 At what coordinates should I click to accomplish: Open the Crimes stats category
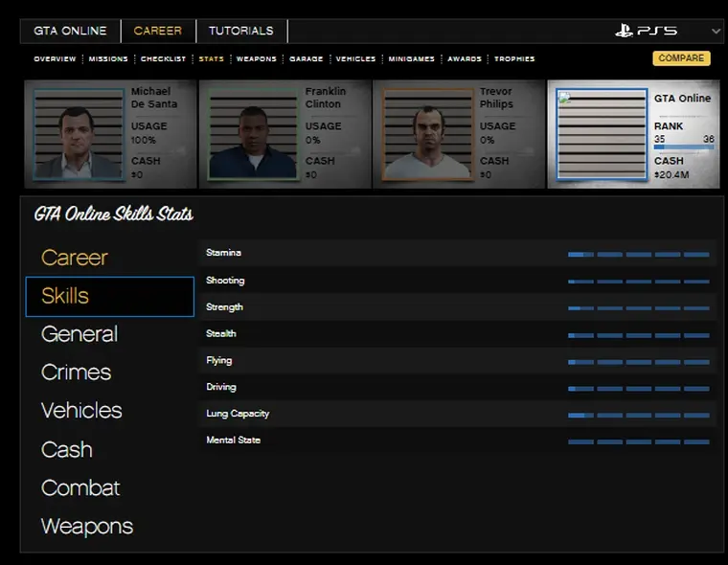click(76, 373)
